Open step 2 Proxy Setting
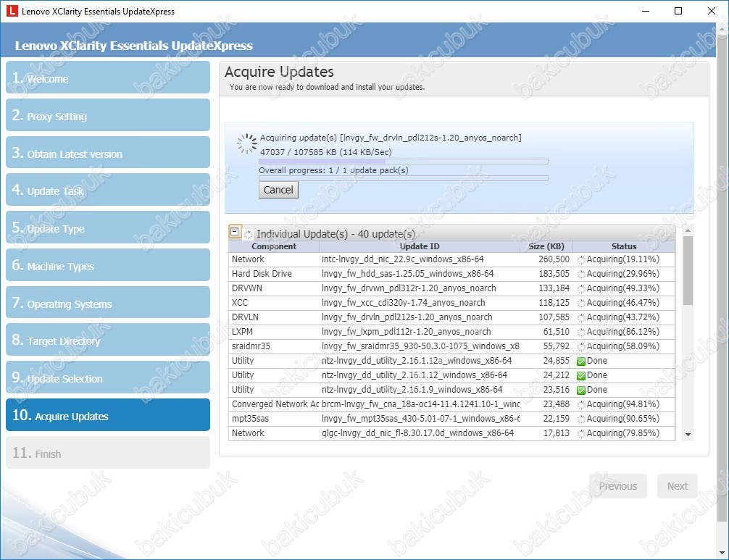 108,114
